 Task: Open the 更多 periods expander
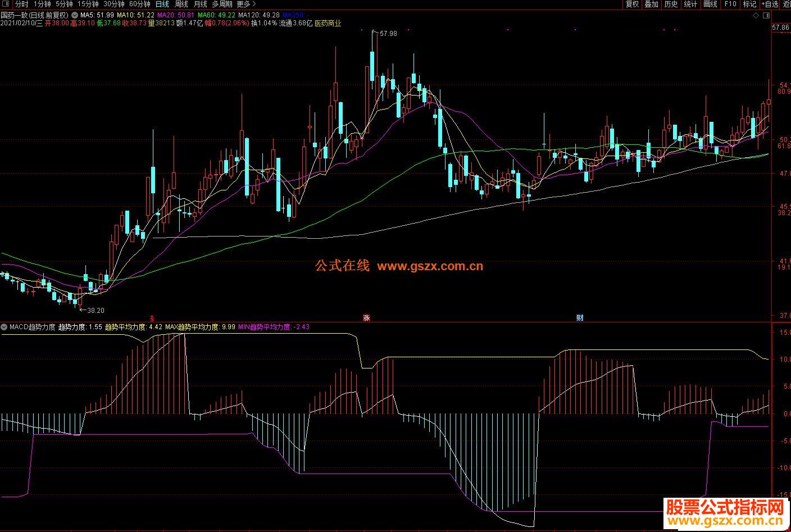coord(246,4)
